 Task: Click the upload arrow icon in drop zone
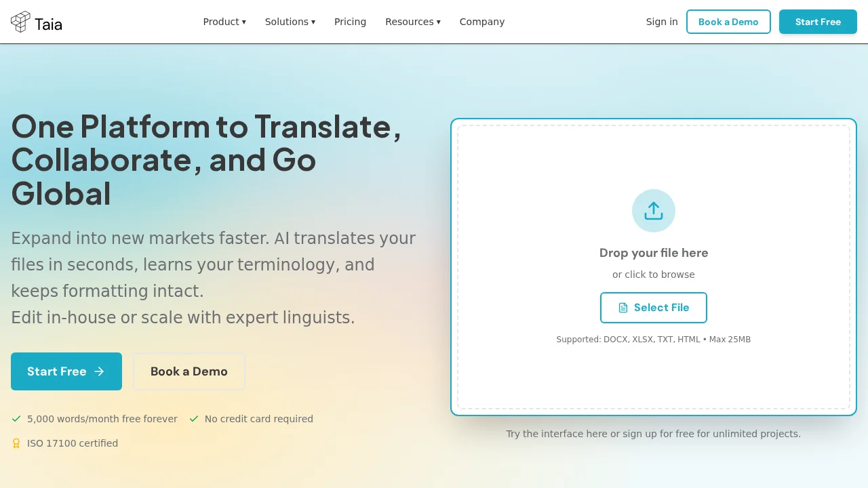click(x=654, y=211)
